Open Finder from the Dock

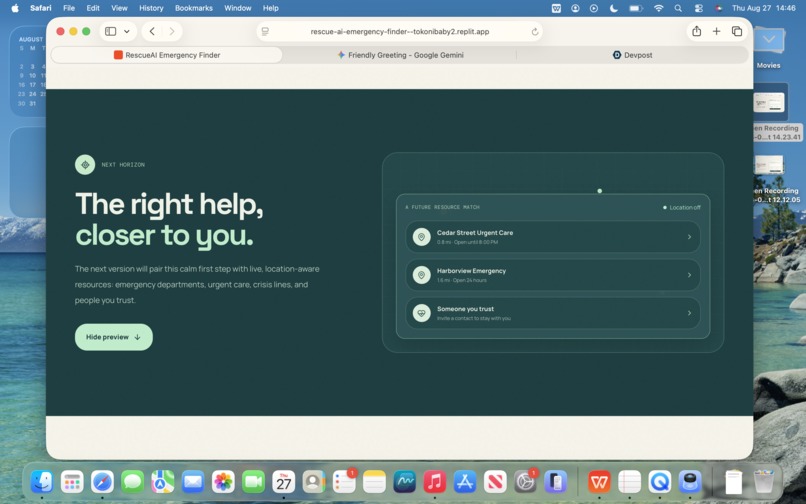pyautogui.click(x=42, y=482)
